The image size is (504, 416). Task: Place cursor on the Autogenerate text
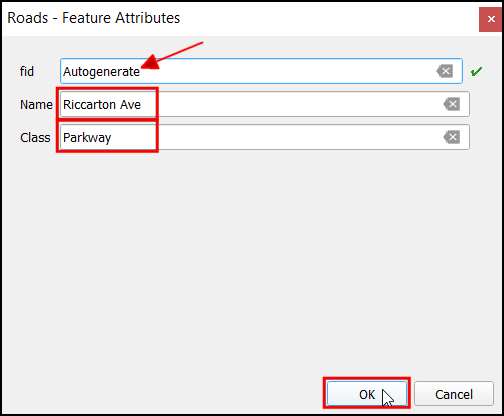pos(101,72)
